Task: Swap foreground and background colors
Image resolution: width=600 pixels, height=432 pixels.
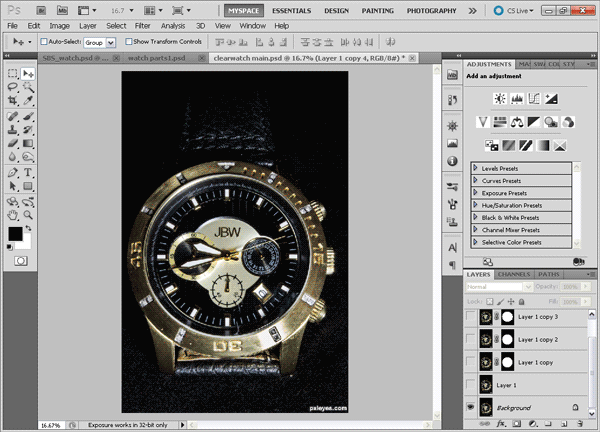Action: coord(28,228)
